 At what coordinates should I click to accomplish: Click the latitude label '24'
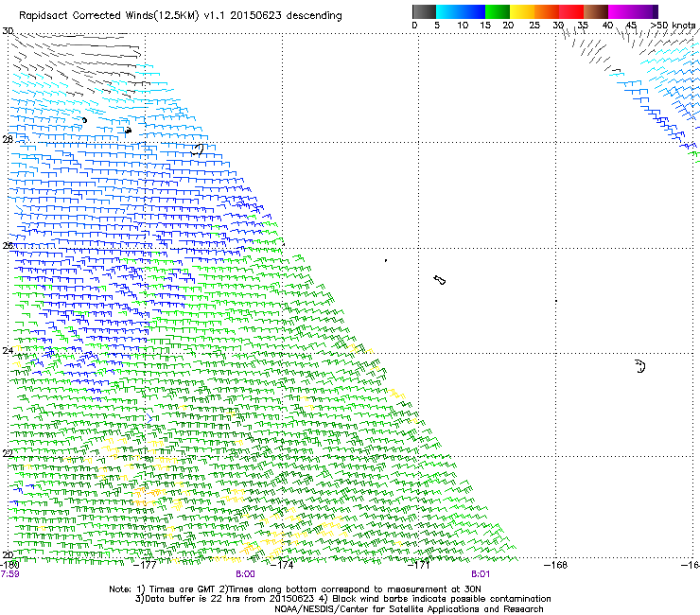(x=8, y=351)
